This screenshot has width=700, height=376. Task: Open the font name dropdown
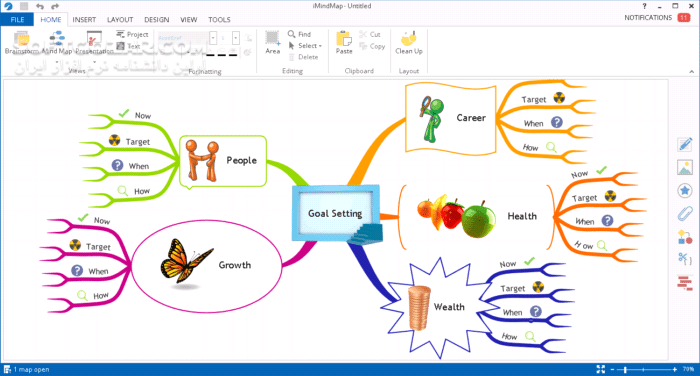pyautogui.click(x=213, y=38)
